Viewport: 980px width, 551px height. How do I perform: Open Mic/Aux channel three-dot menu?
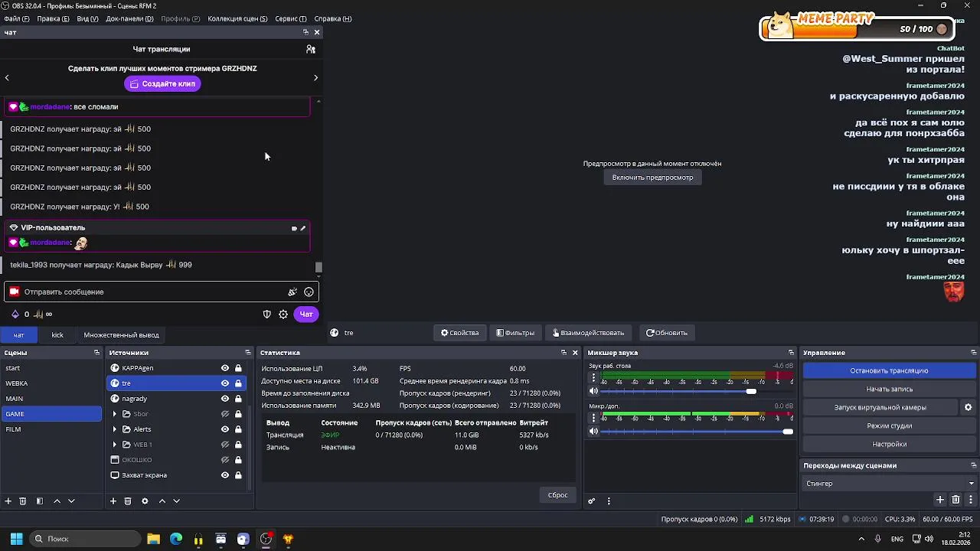click(593, 417)
